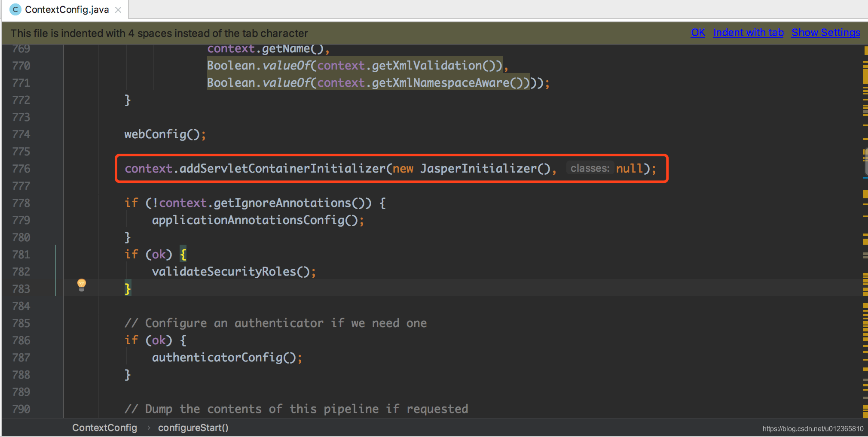Click the Java class icon on the tab
The width and height of the screenshot is (868, 437).
click(15, 9)
